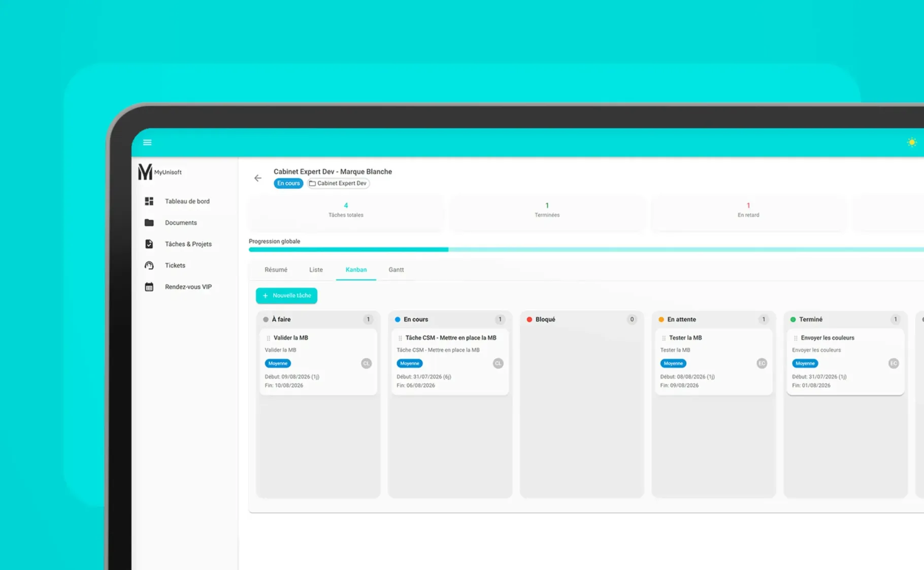This screenshot has height=570, width=924.
Task: Click the Progression globale progress bar
Action: click(x=586, y=250)
